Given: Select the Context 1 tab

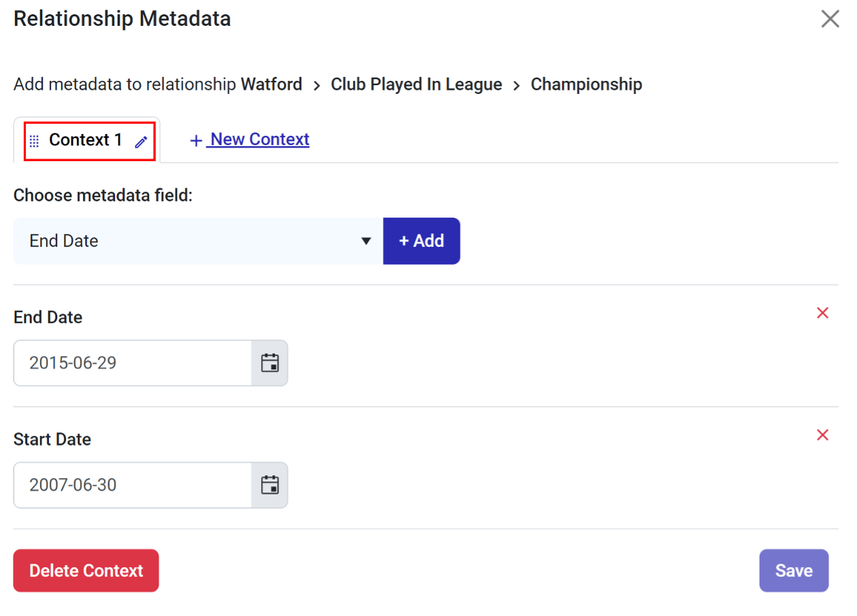Looking at the screenshot, I should pyautogui.click(x=86, y=140).
